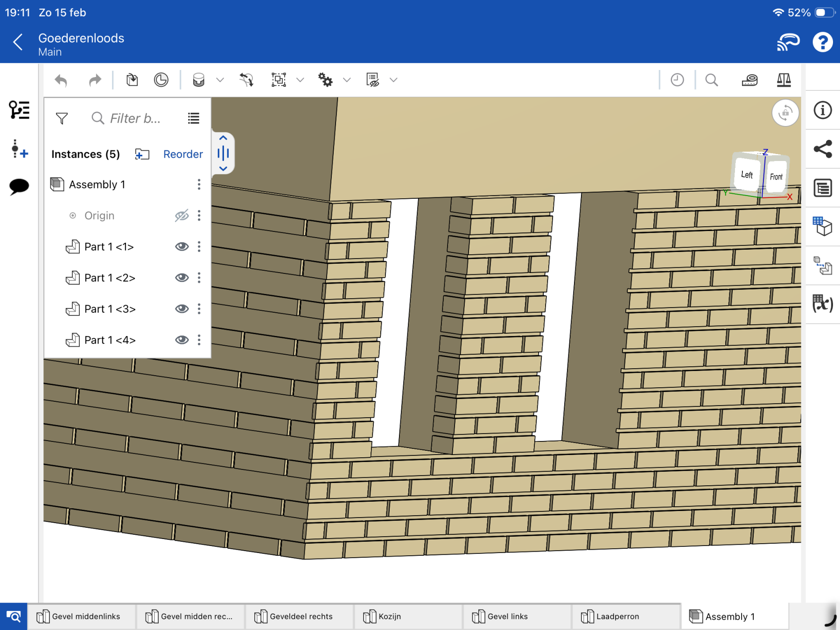Open the comments speech bubble

[x=19, y=186]
